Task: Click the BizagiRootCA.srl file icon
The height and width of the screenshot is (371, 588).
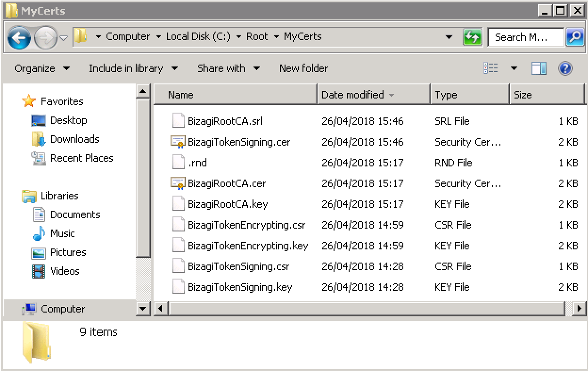Action: 178,121
